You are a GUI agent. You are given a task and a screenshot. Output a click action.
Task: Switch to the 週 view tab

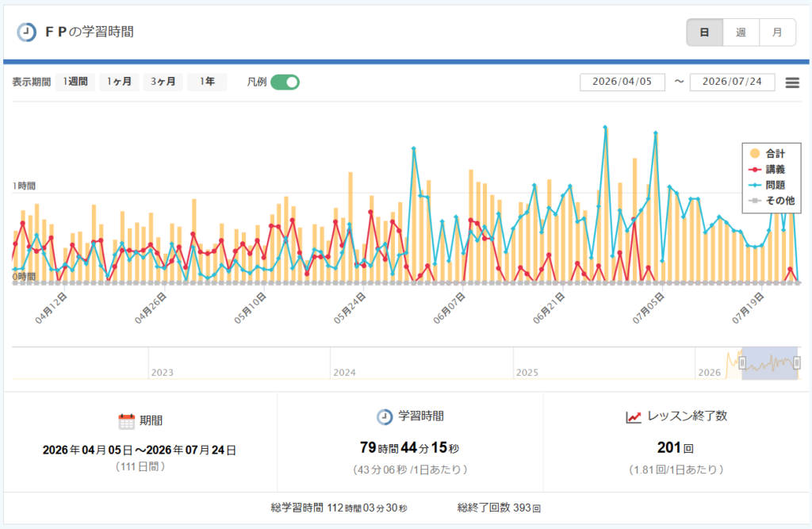pos(741,33)
